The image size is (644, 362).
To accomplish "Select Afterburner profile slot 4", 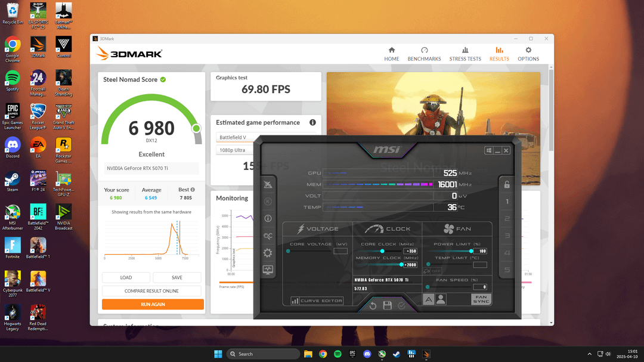I will (507, 253).
